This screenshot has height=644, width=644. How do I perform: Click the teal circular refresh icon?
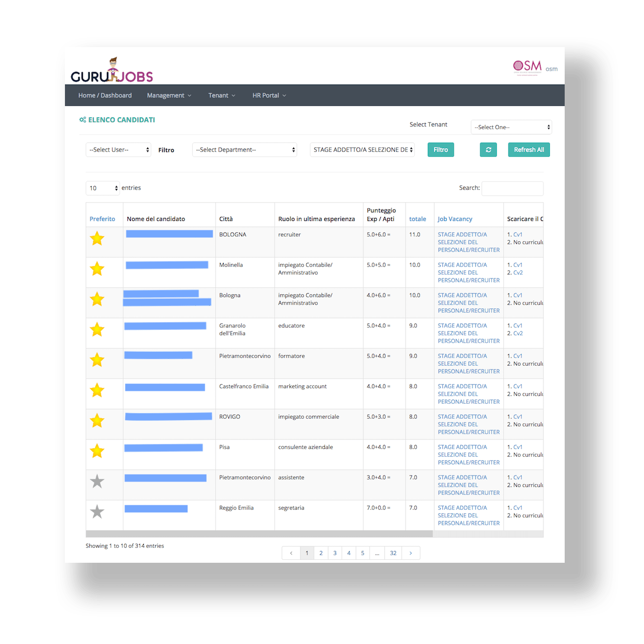(x=488, y=149)
